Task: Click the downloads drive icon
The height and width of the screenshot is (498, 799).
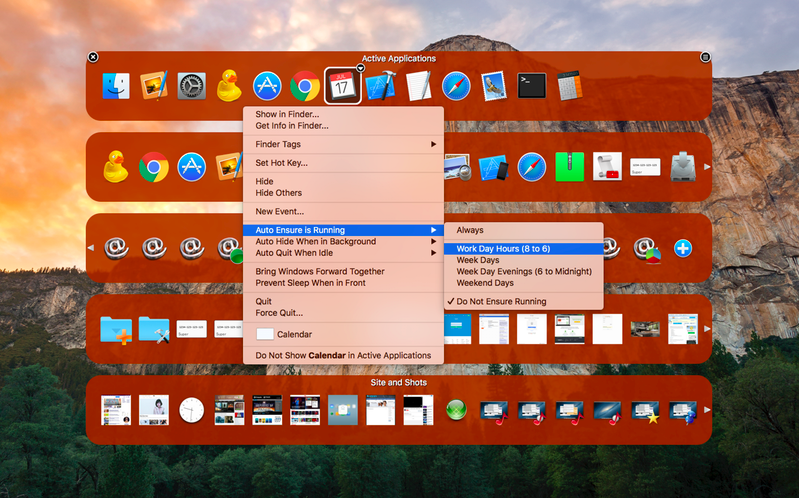Action: tap(683, 167)
